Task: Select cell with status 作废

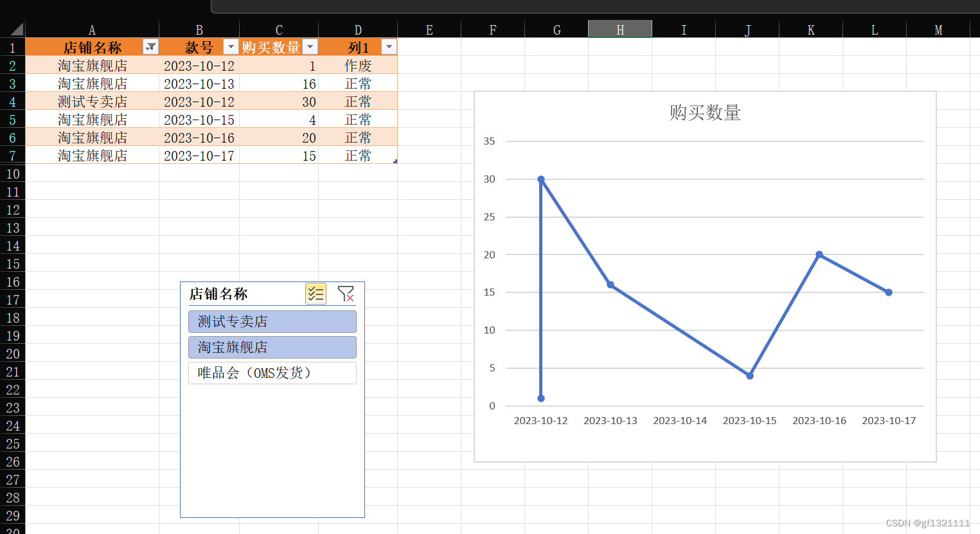Action: 358,66
